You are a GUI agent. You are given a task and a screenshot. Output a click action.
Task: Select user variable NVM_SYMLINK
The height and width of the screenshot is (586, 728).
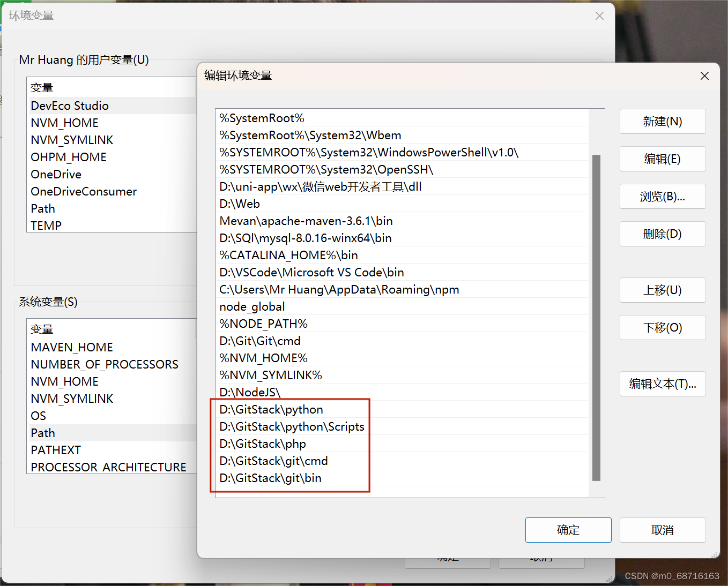click(x=112, y=140)
